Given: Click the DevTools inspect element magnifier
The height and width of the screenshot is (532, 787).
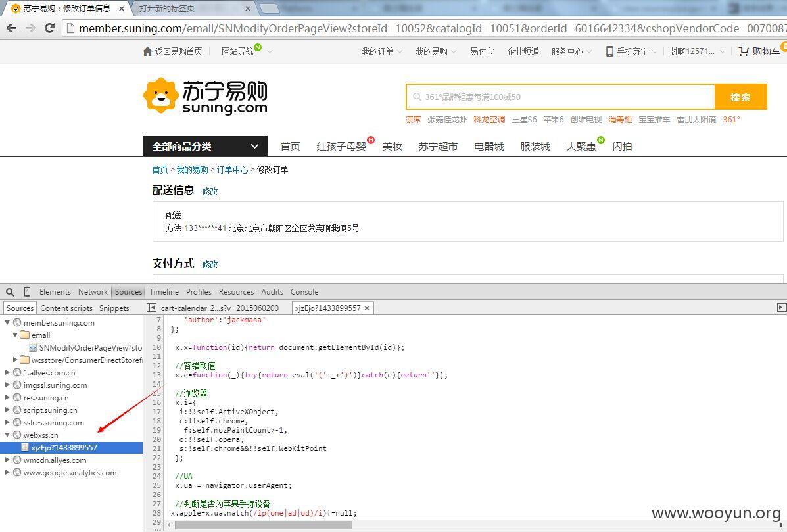Looking at the screenshot, I should pos(10,291).
